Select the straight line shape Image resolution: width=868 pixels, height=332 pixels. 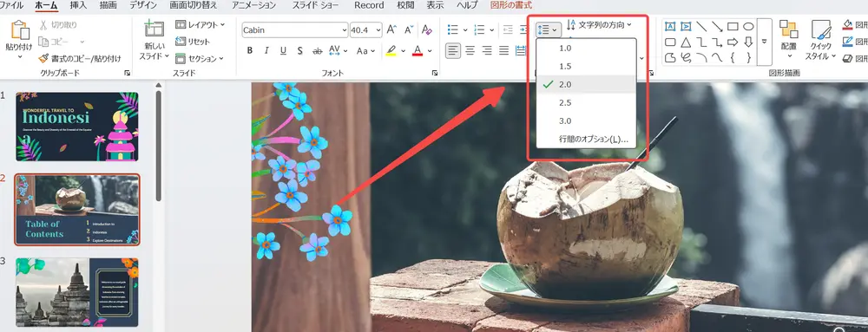pos(701,27)
